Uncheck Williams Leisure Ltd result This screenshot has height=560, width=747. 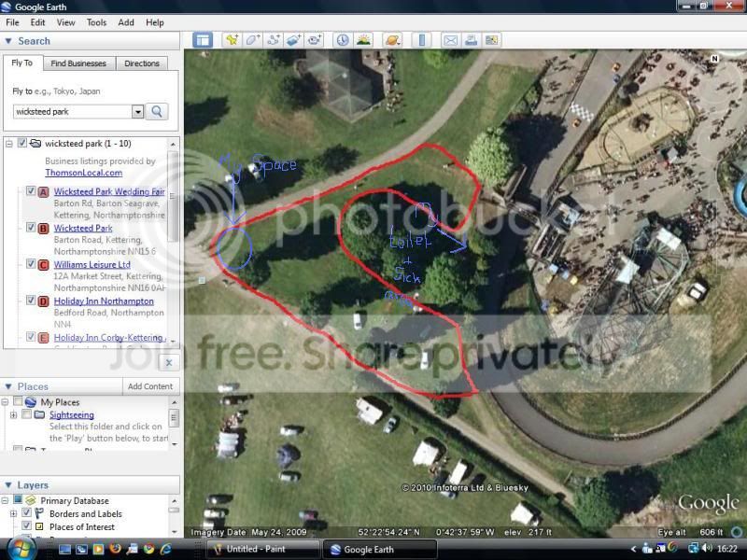click(31, 263)
